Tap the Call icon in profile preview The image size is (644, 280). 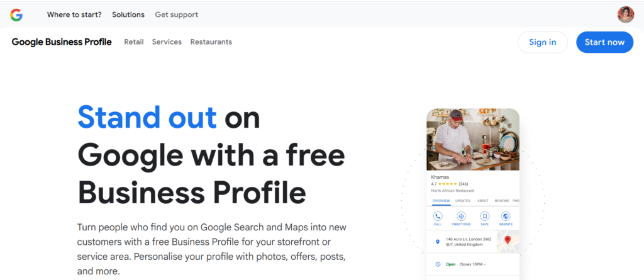(438, 216)
